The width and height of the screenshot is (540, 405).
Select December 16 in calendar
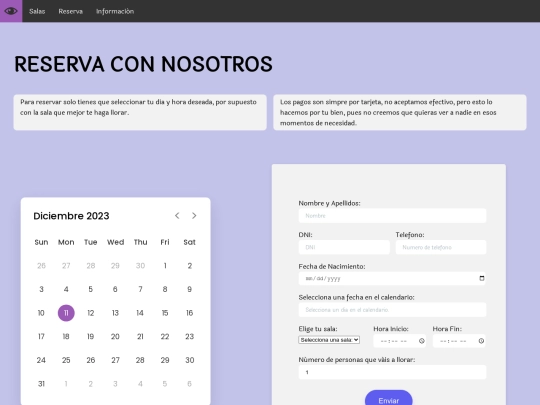[x=189, y=313]
